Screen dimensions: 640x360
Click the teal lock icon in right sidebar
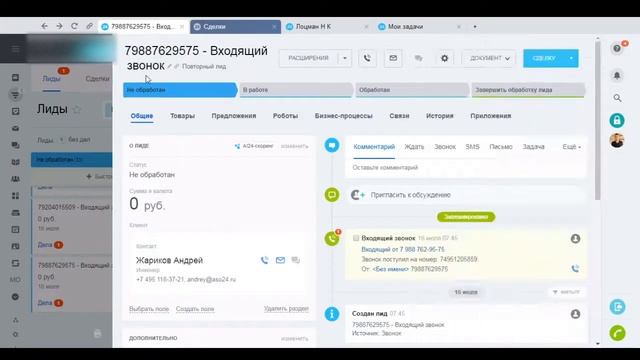[617, 120]
